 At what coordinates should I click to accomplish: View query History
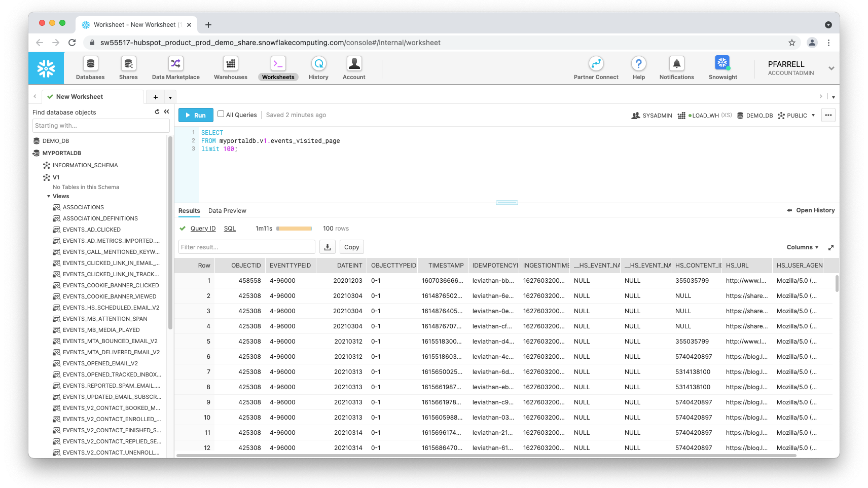click(318, 67)
